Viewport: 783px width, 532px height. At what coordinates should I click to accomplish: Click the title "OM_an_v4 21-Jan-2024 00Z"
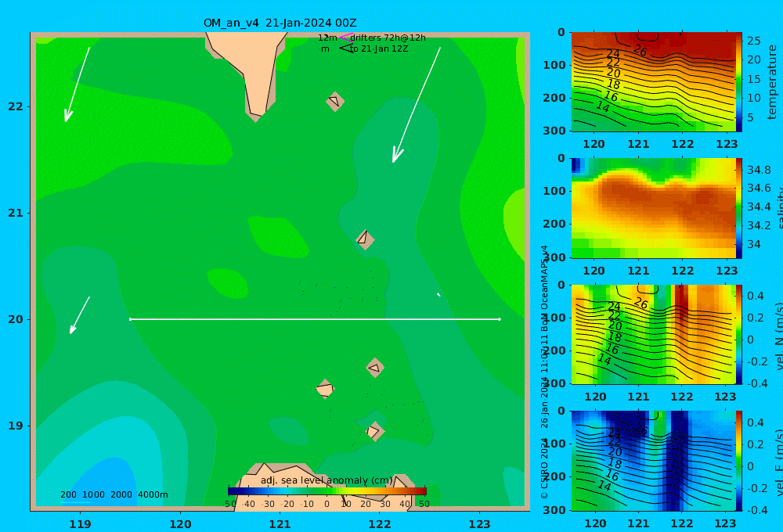coord(280,23)
